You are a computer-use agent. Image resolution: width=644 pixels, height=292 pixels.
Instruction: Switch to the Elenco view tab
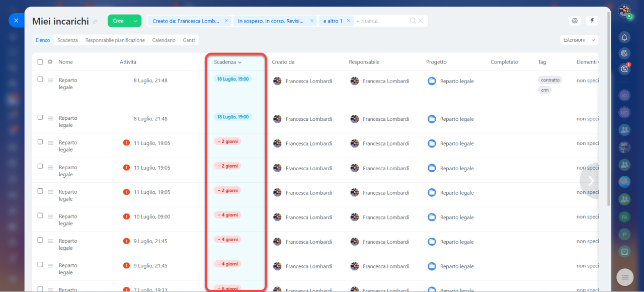pyautogui.click(x=43, y=40)
